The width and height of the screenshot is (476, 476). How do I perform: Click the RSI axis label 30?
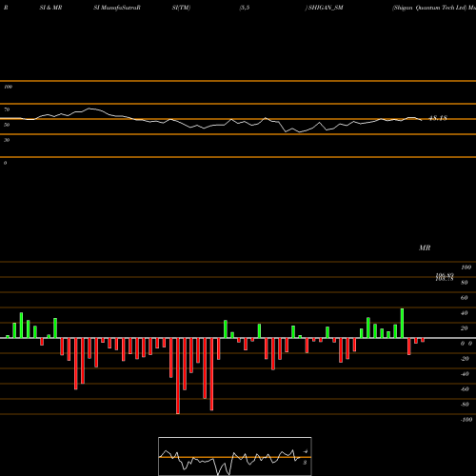pyautogui.click(x=7, y=140)
